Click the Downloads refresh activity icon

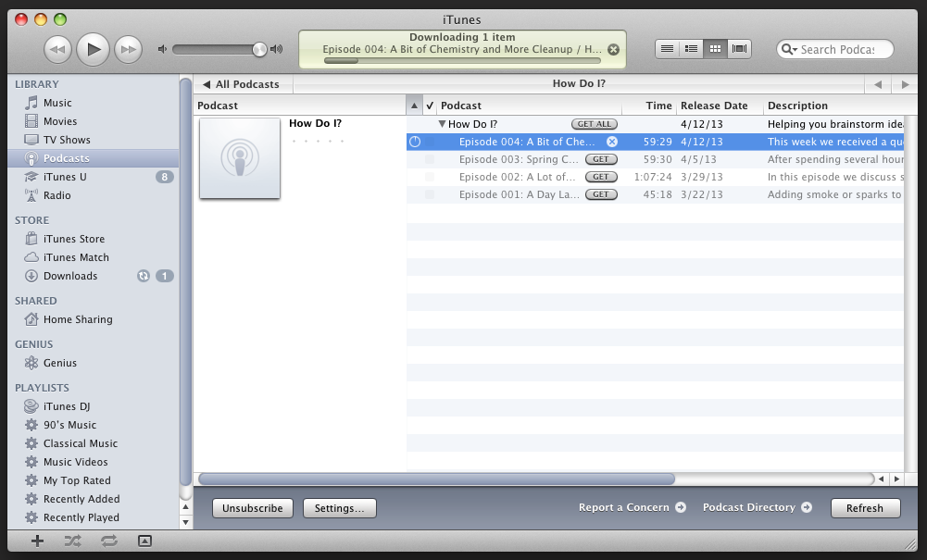(143, 276)
